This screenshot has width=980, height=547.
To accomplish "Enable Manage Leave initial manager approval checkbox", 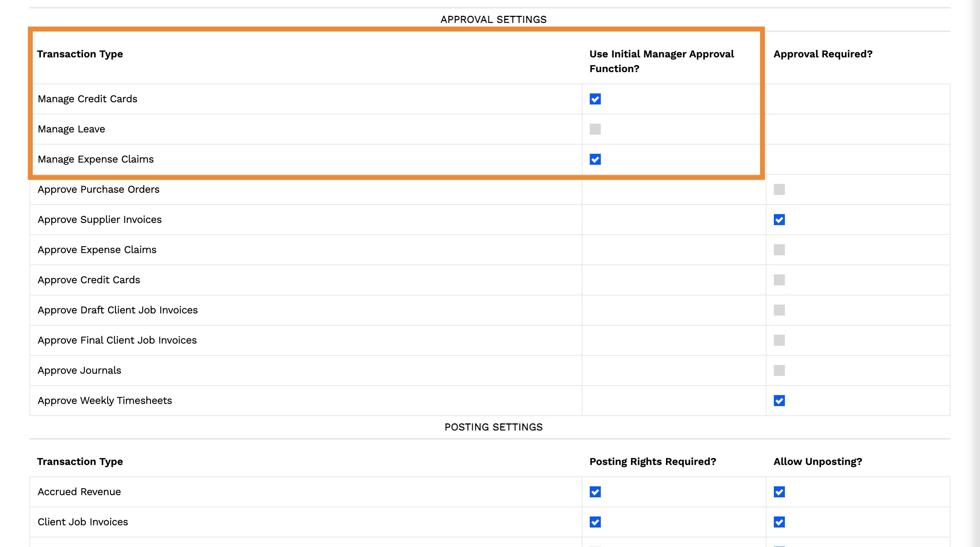I will point(595,129).
